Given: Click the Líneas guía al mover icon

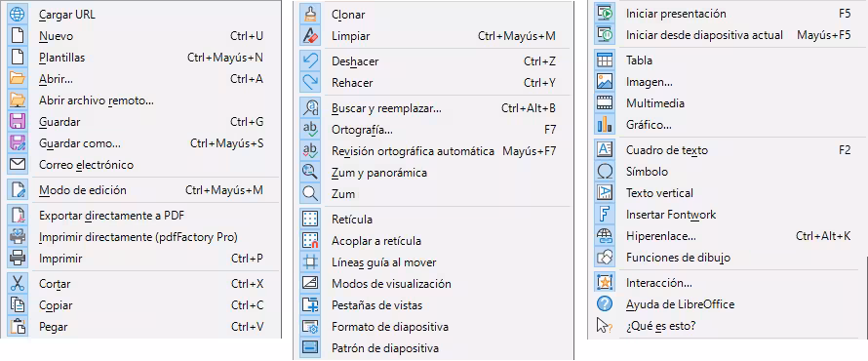Looking at the screenshot, I should (x=310, y=262).
